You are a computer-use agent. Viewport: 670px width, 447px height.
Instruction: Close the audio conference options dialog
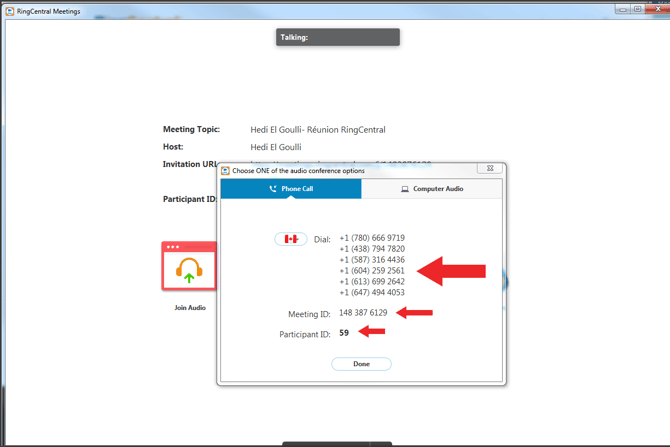[x=490, y=168]
